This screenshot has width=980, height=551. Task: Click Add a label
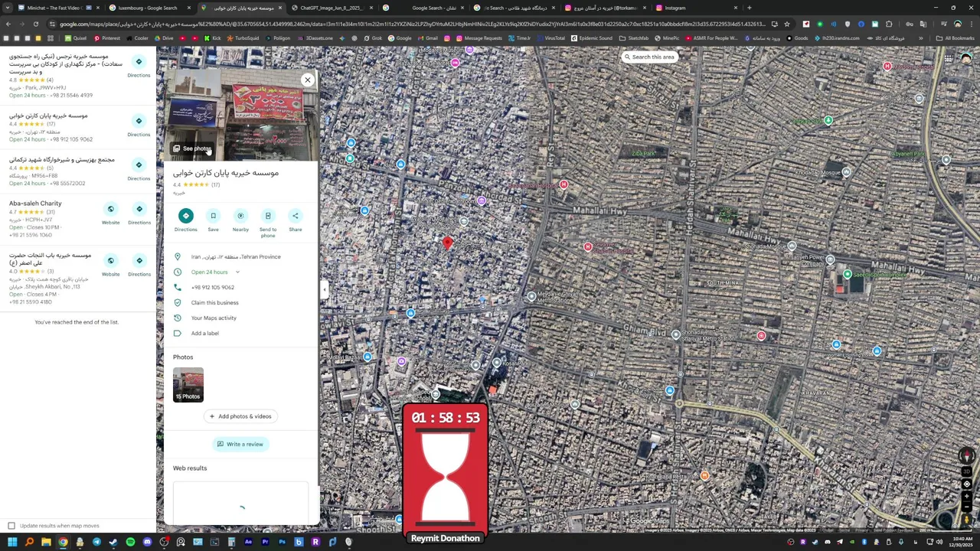(204, 333)
